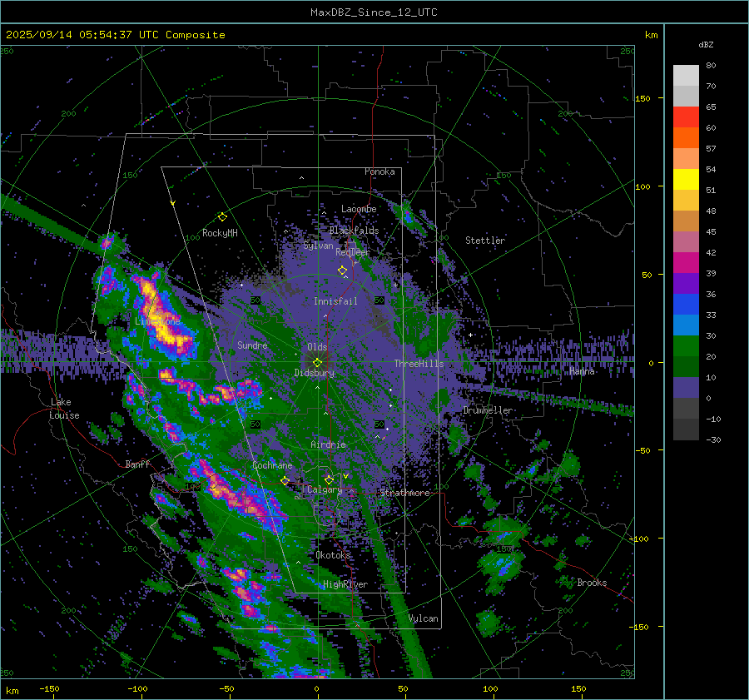Viewport: 749px width, 700px height.
Task: Click the Lake Louise label
Action: pyautogui.click(x=64, y=409)
